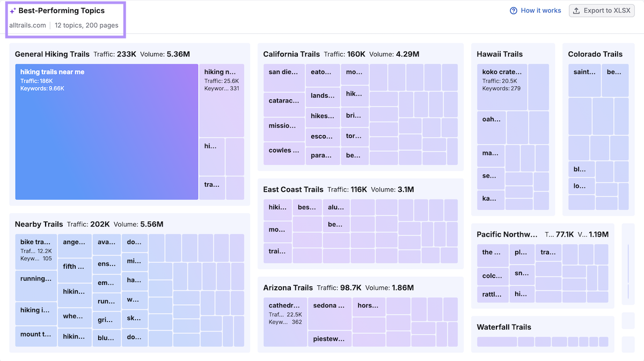Select the 'oah...' tile in Hawaii Trails

[x=491, y=128]
